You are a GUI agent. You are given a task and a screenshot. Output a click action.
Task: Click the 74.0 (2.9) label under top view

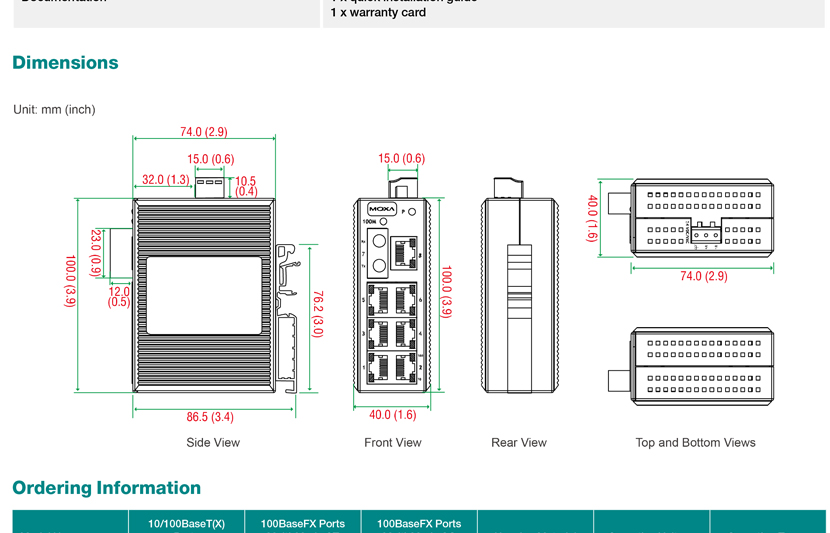click(703, 276)
